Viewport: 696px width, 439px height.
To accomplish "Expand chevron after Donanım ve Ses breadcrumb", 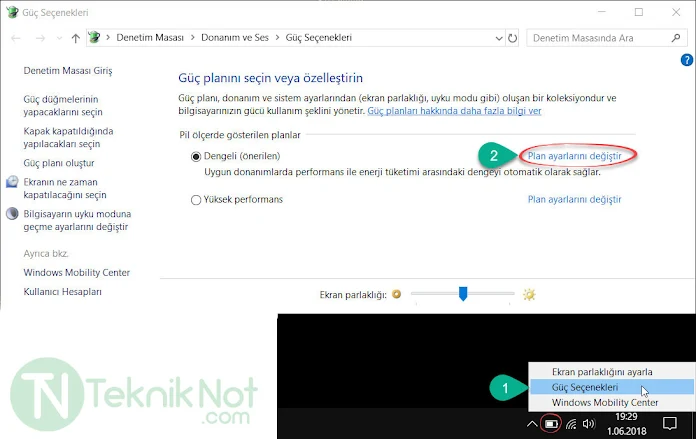I will coord(277,38).
